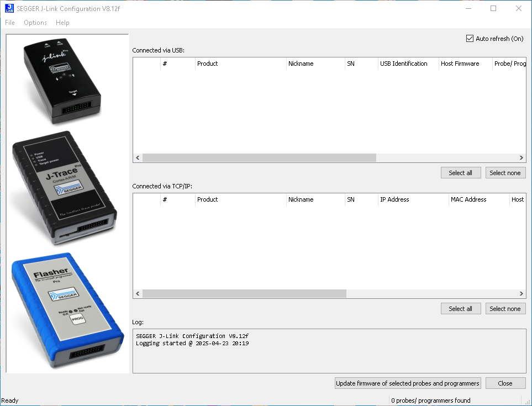This screenshot has height=406, width=532.
Task: Click the IP Address column header
Action: click(x=413, y=200)
